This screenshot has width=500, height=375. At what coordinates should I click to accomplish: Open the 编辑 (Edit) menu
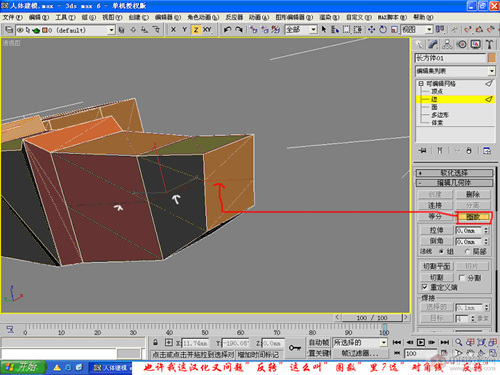coord(39,17)
